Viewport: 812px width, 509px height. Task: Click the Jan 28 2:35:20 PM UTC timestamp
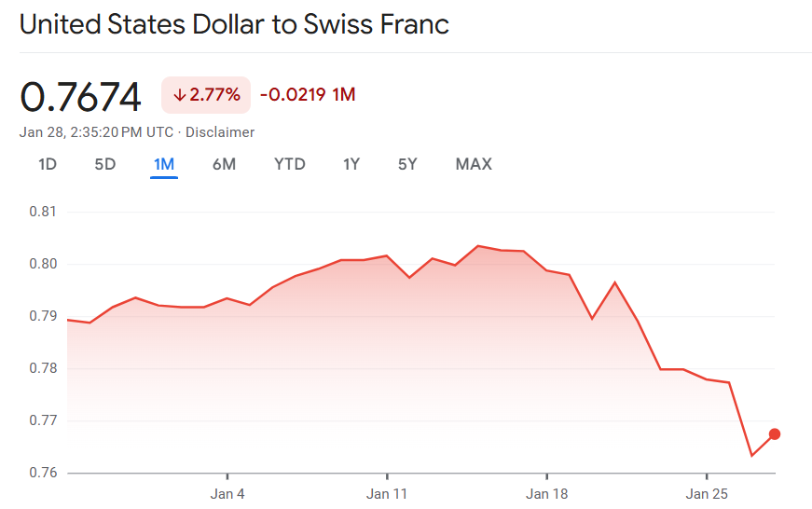pos(96,132)
